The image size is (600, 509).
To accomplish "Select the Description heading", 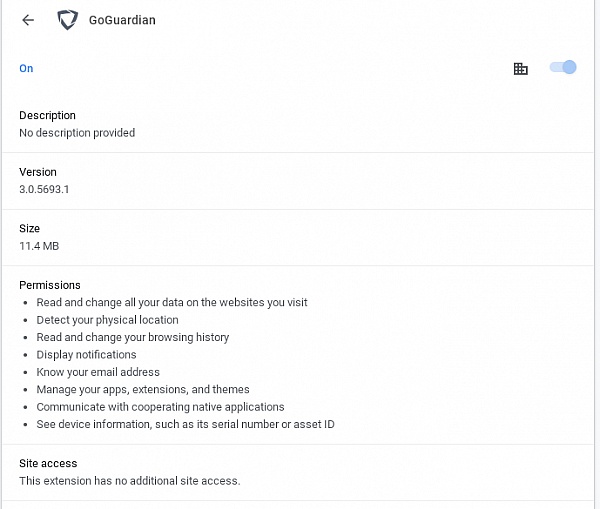I will (x=47, y=115).
